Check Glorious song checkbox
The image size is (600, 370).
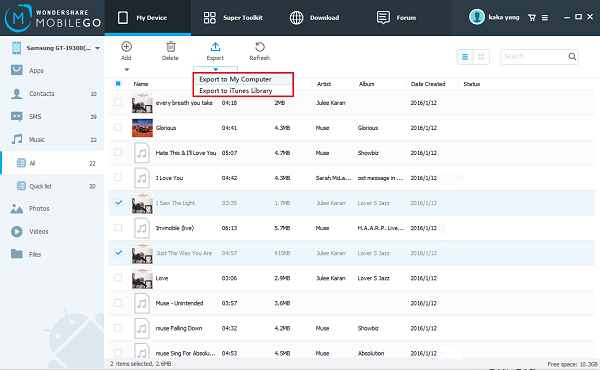118,127
